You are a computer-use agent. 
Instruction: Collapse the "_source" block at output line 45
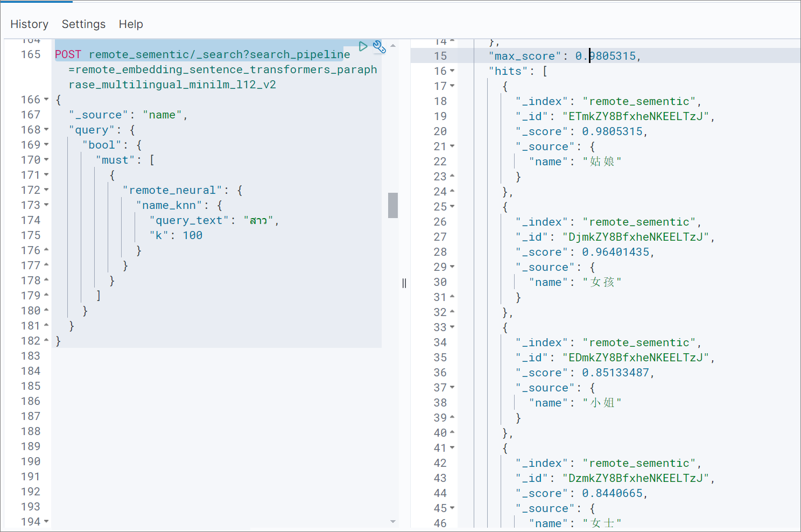452,508
